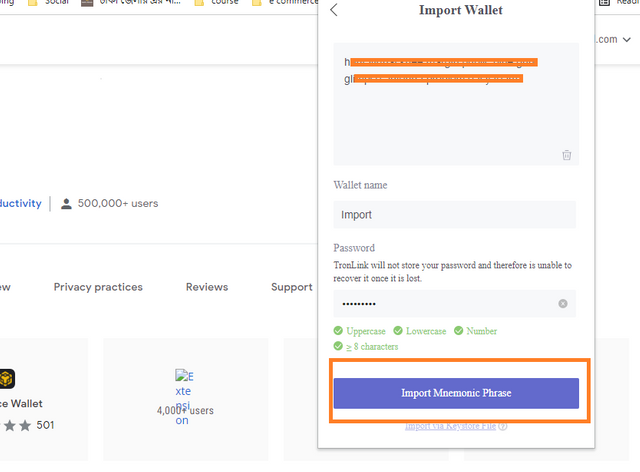Click the 8 characters requirement checkmark

click(339, 347)
